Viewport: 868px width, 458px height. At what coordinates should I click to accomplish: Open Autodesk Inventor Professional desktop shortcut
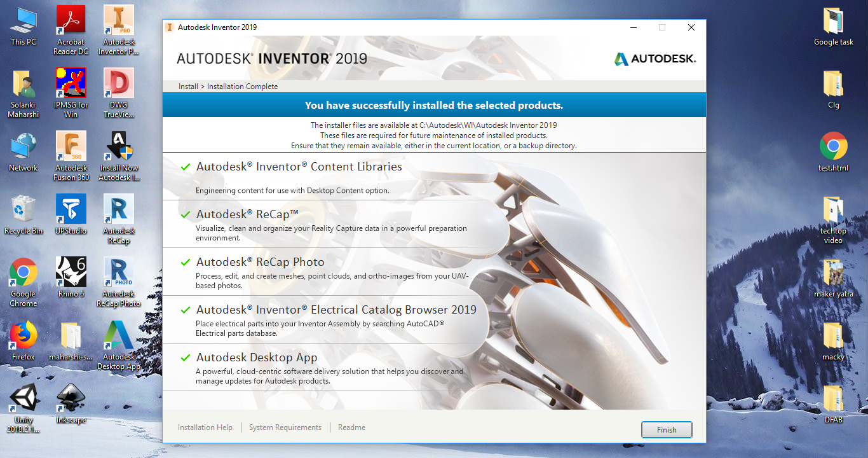coord(119,31)
